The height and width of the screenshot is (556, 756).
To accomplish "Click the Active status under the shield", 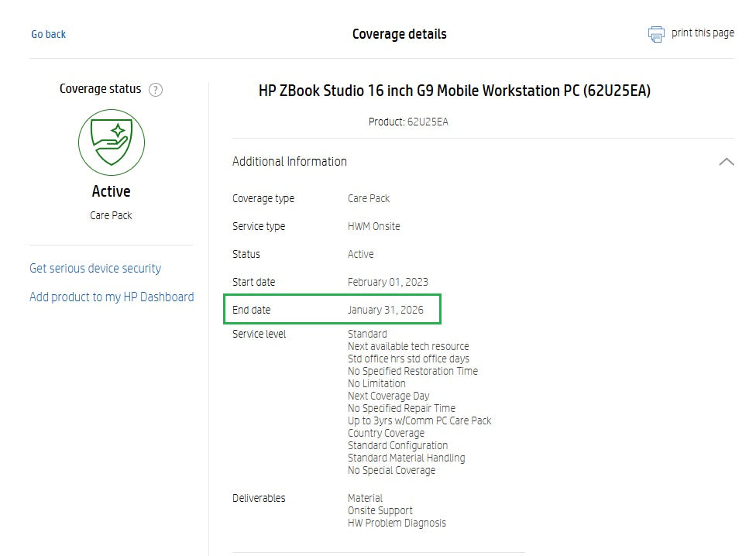I will click(x=111, y=191).
